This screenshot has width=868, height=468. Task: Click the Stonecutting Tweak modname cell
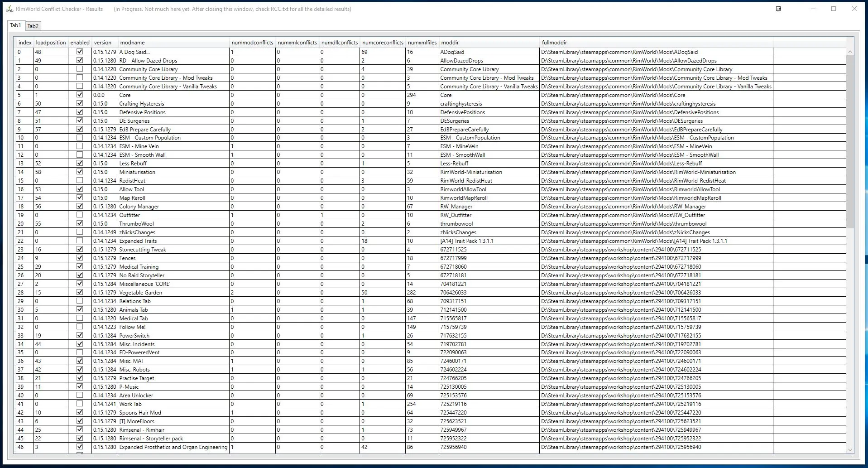174,249
